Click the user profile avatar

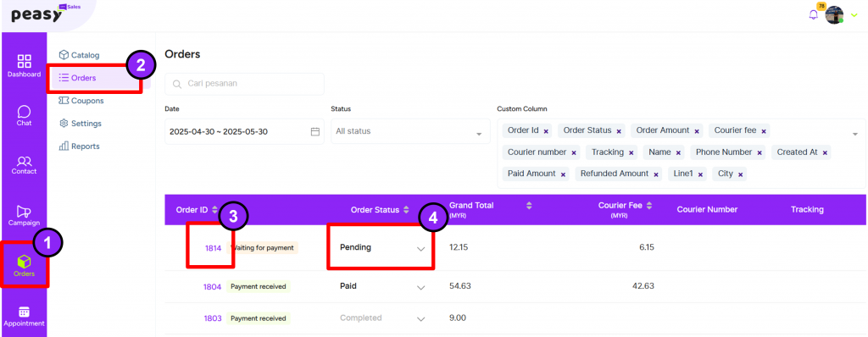834,15
